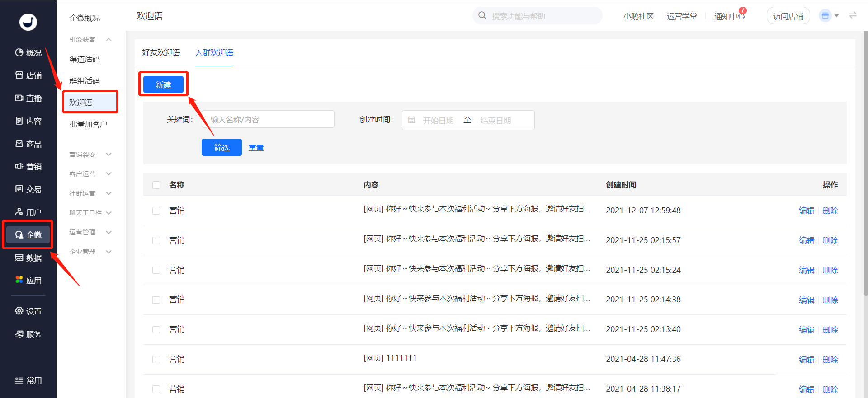Check the row created 2021-12-07 12:59:48

tap(156, 211)
